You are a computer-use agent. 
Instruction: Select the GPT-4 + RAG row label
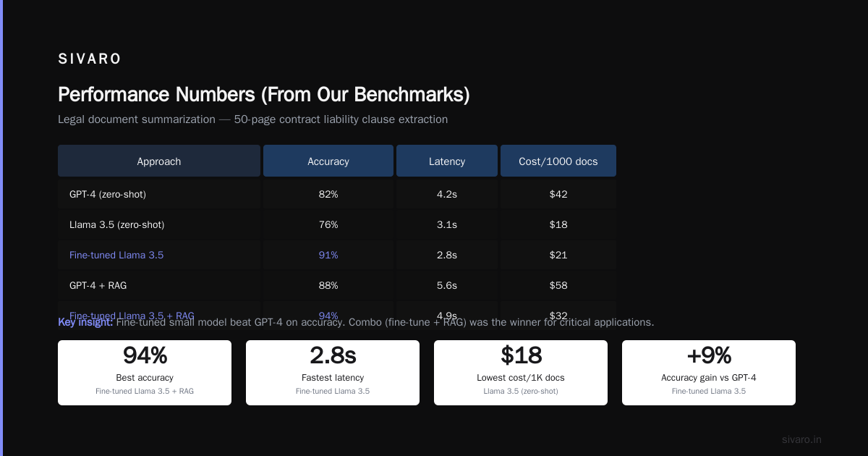[98, 285]
